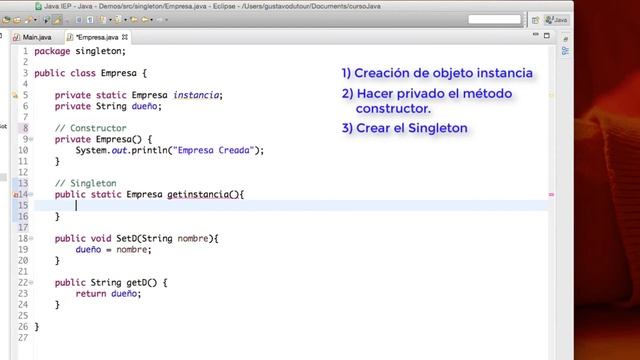Click the Search flashlight toolbar icon
The image size is (640, 360).
point(28,20)
